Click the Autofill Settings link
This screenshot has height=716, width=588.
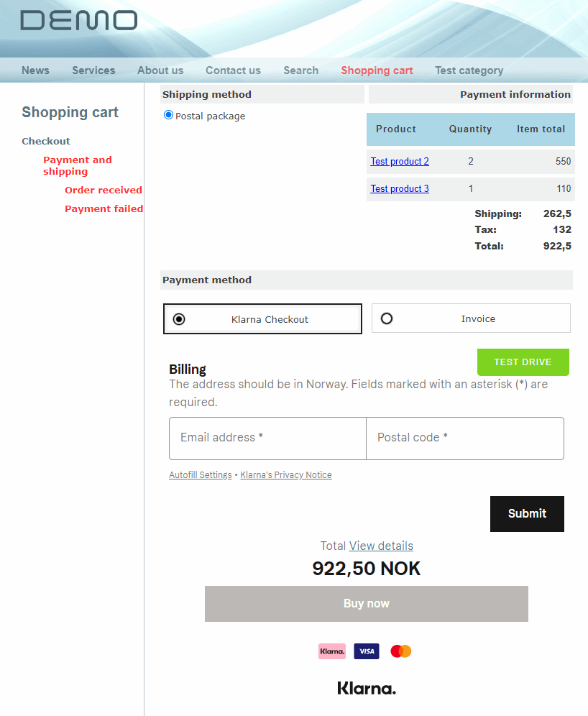point(200,475)
